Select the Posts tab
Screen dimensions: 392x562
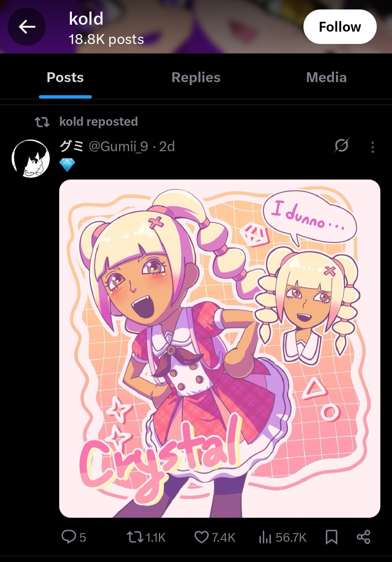point(65,77)
